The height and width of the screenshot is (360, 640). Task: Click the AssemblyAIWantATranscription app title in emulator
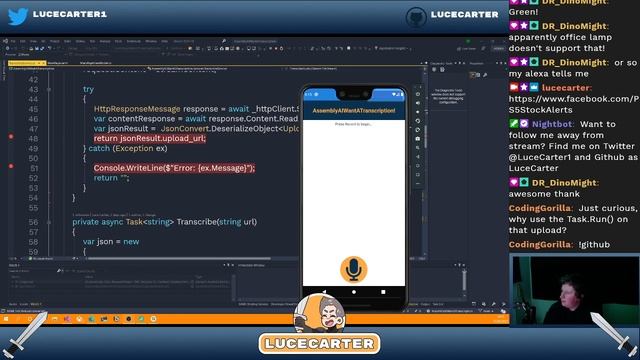[x=354, y=111]
